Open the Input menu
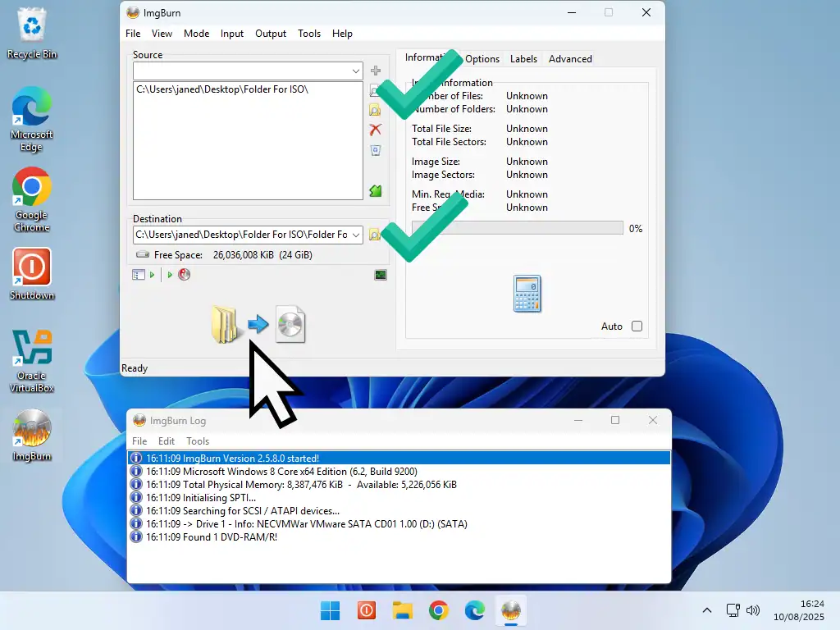Image resolution: width=840 pixels, height=630 pixels. point(232,33)
